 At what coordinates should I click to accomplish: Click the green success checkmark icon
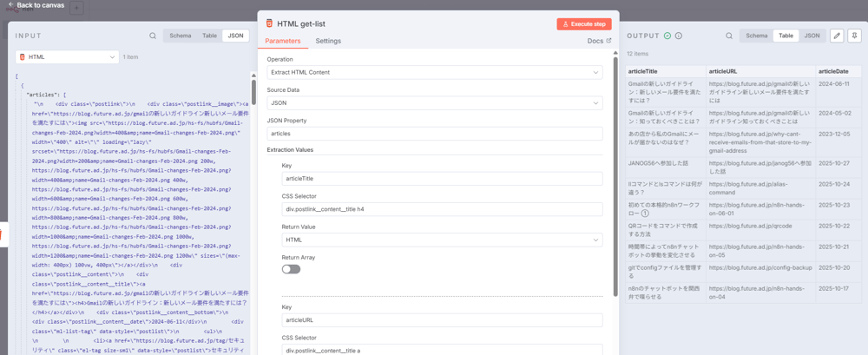click(667, 36)
